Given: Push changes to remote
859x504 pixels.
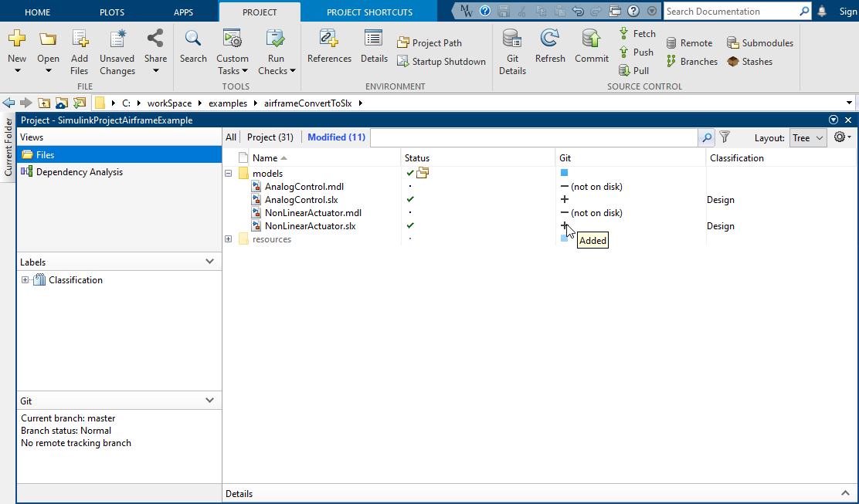Looking at the screenshot, I should [636, 52].
